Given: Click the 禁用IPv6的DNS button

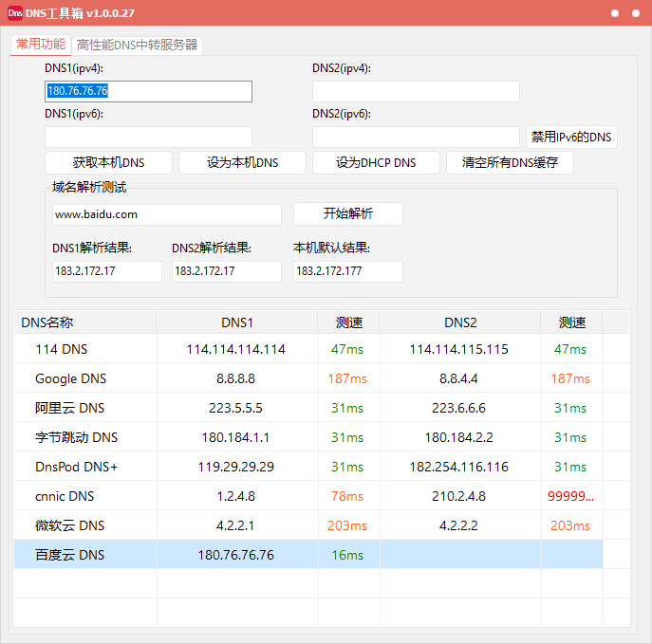Looking at the screenshot, I should point(571,138).
